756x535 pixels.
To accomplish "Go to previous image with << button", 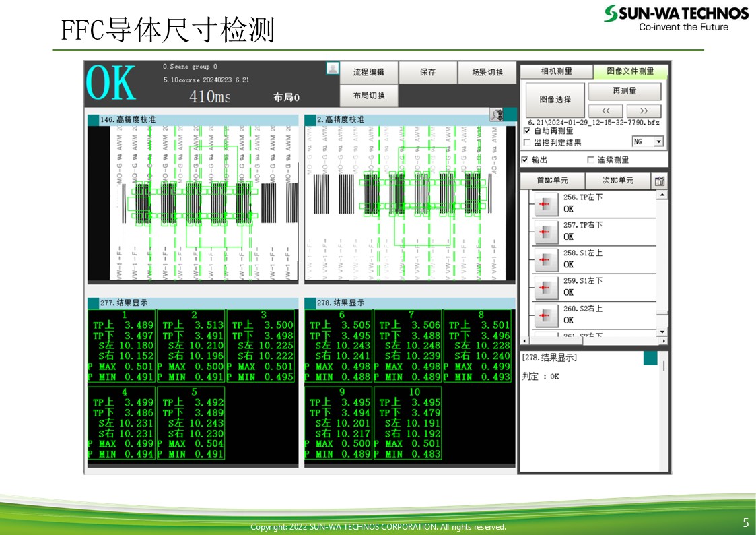I will pyautogui.click(x=606, y=111).
